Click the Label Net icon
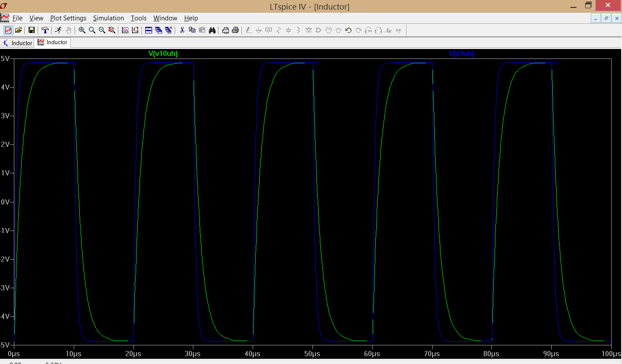Image resolution: width=622 pixels, height=364 pixels. pyautogui.click(x=269, y=30)
